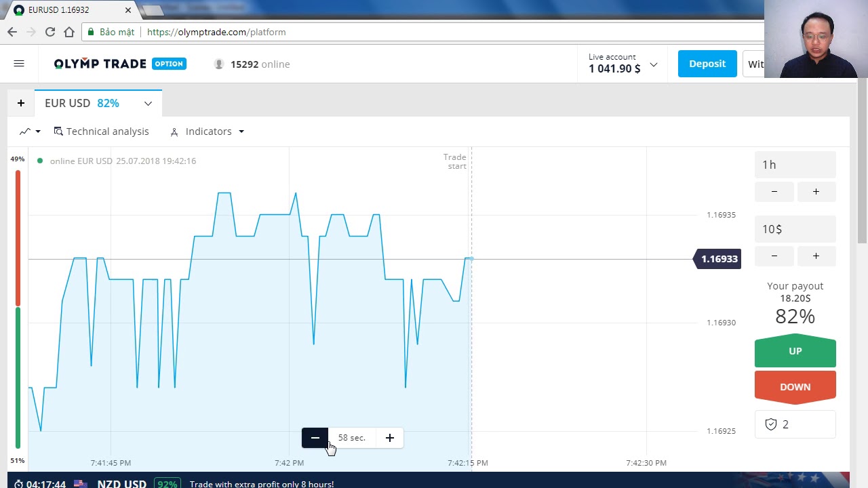This screenshot has width=868, height=488.
Task: Click the 7:42 PM time axis label
Action: pos(290,463)
